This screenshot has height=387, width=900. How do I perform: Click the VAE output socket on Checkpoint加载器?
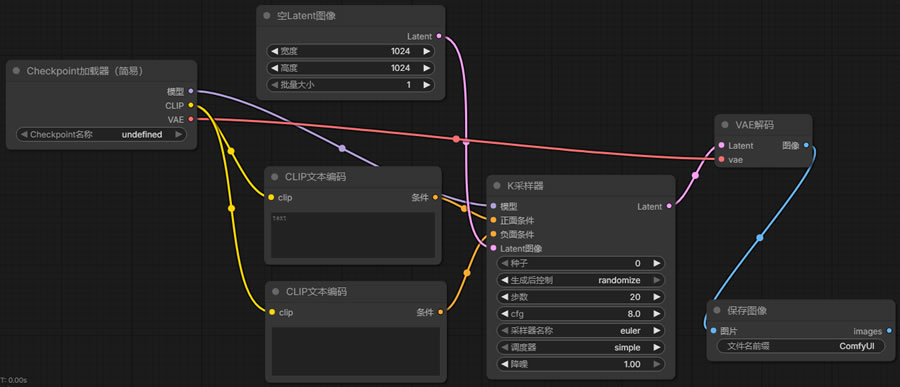click(191, 119)
